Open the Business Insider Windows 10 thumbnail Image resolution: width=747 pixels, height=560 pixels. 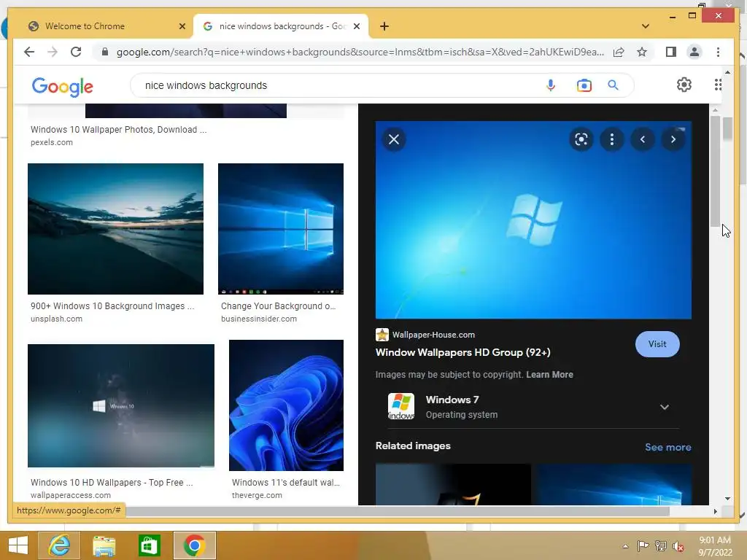click(x=281, y=228)
